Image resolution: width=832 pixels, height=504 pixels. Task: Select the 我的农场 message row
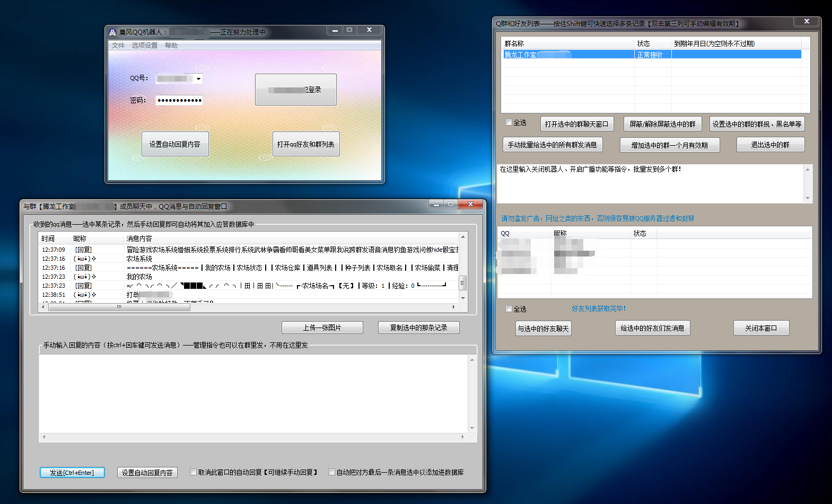[x=249, y=277]
